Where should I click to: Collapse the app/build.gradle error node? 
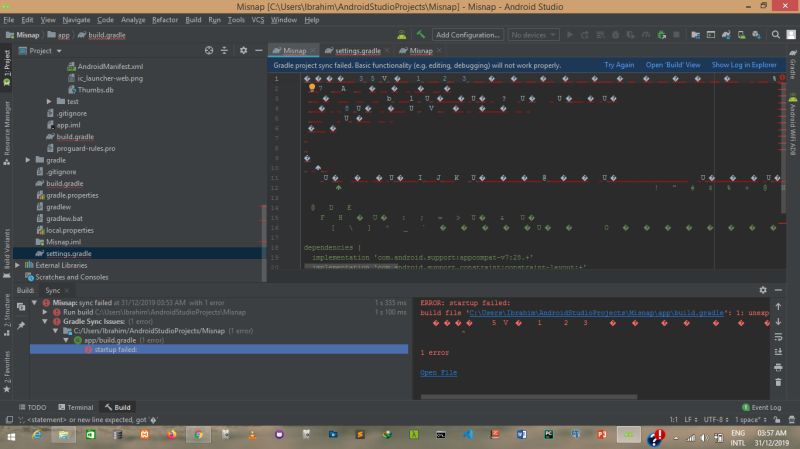coord(66,340)
